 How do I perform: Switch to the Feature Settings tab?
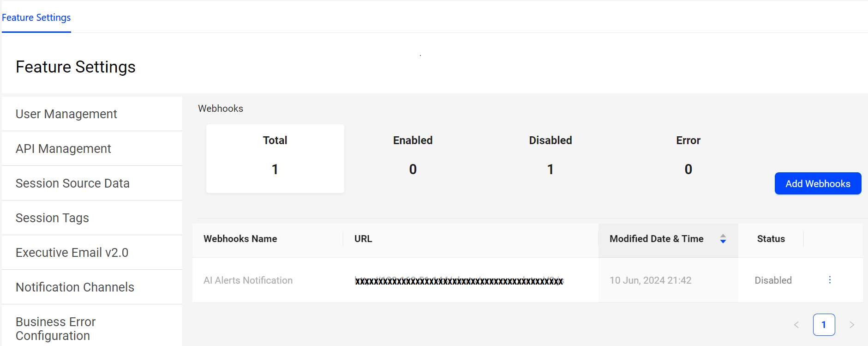[36, 18]
